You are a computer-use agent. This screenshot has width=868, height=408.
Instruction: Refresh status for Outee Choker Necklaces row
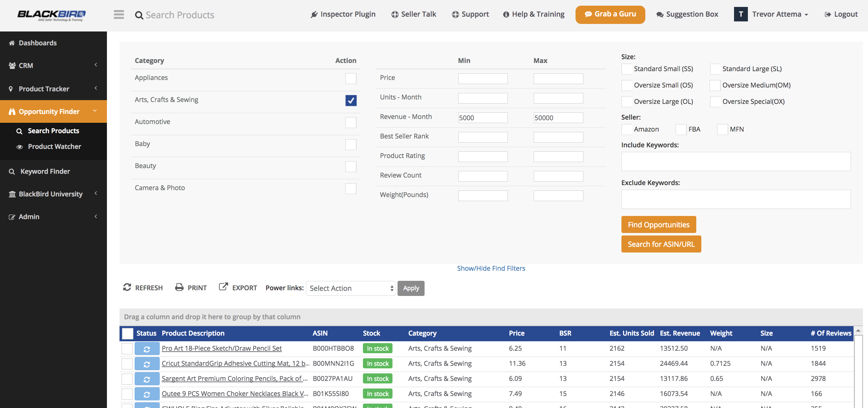(147, 394)
